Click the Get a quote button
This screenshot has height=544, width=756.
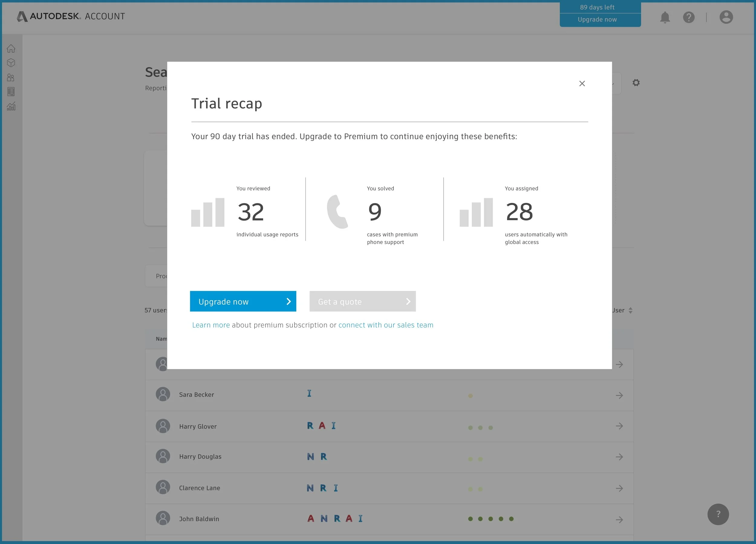pos(362,301)
